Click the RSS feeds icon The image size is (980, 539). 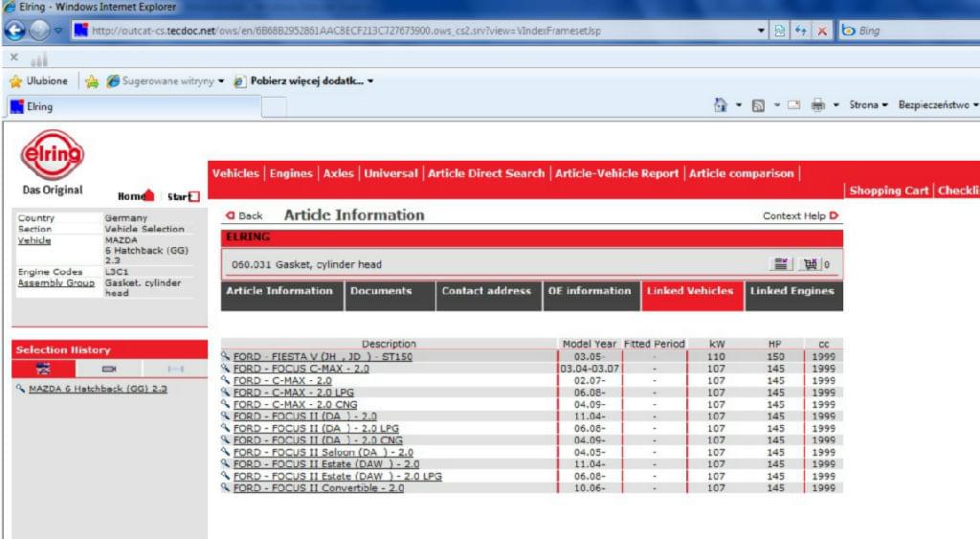tap(758, 105)
